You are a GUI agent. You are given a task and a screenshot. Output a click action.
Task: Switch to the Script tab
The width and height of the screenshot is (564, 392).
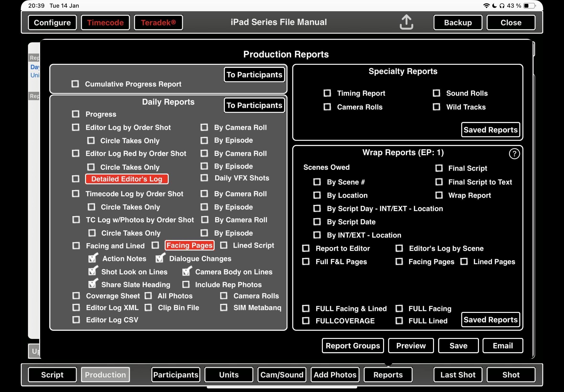52,375
